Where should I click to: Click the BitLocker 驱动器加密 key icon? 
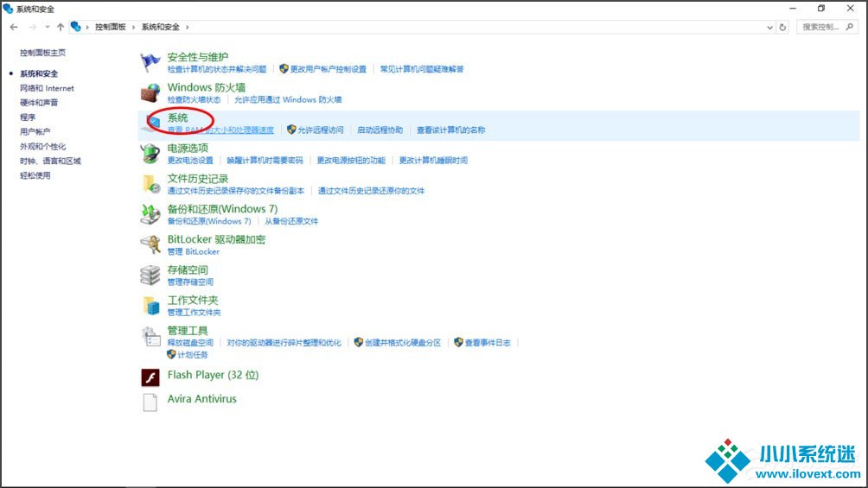(x=150, y=244)
